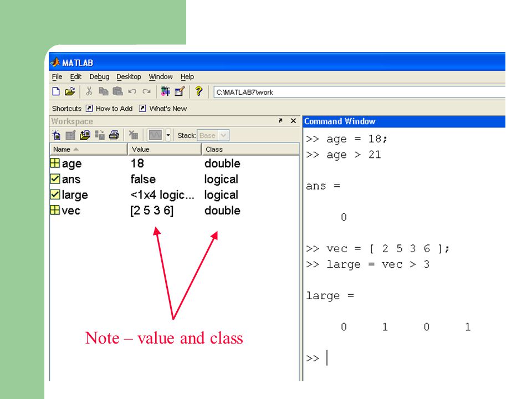Select the 'age' variable name
Viewport: 532px width, 399px height.
coord(71,164)
